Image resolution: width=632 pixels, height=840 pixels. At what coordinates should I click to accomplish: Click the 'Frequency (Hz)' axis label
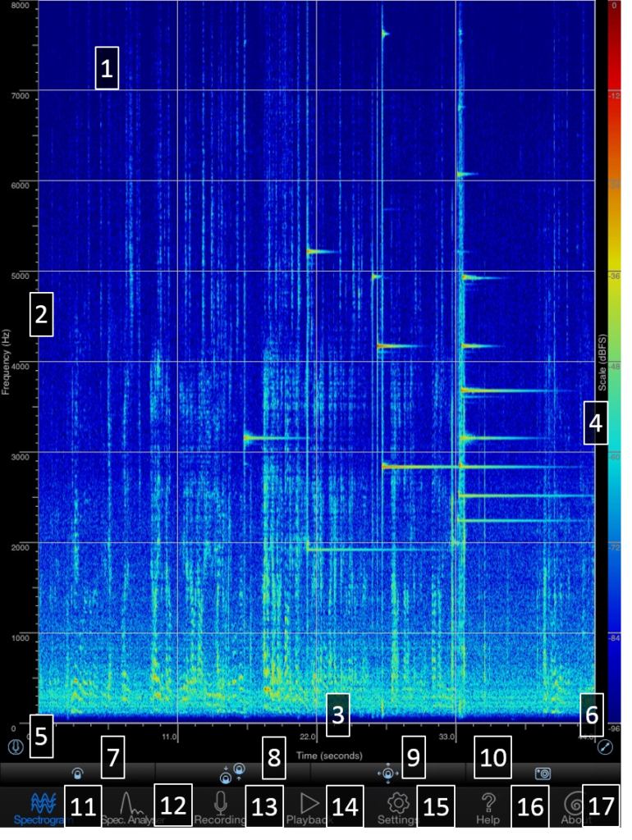(6, 362)
